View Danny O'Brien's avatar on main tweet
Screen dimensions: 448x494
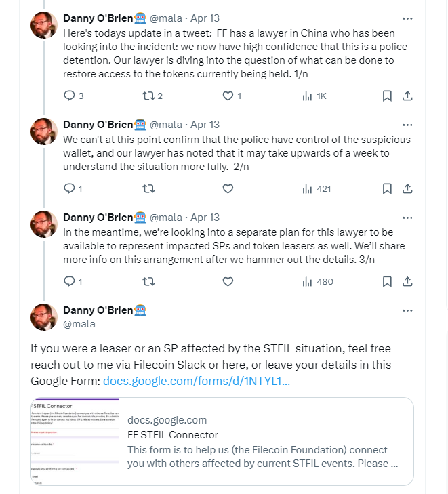coord(44,317)
